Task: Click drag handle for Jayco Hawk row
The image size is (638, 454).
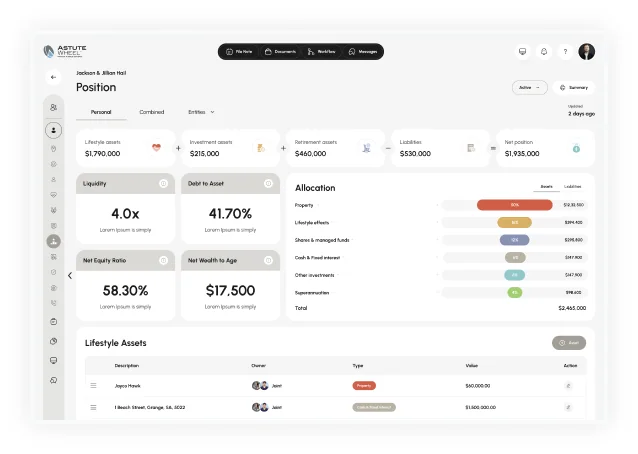Action: coord(93,385)
